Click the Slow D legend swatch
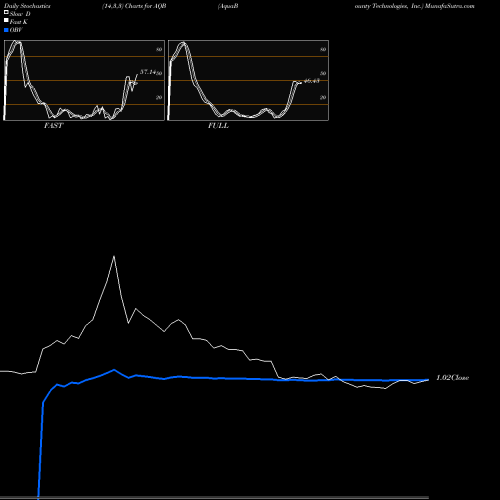The image size is (500, 500). [x=6, y=12]
